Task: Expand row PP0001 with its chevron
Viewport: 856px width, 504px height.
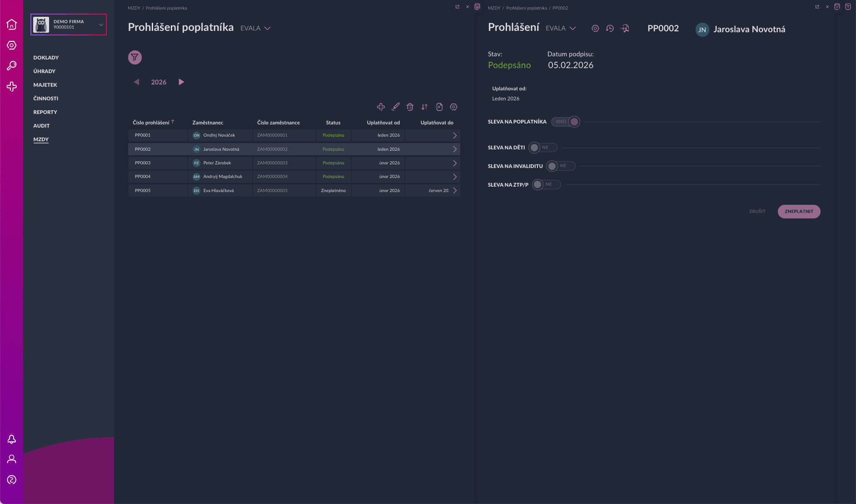Action: point(455,135)
